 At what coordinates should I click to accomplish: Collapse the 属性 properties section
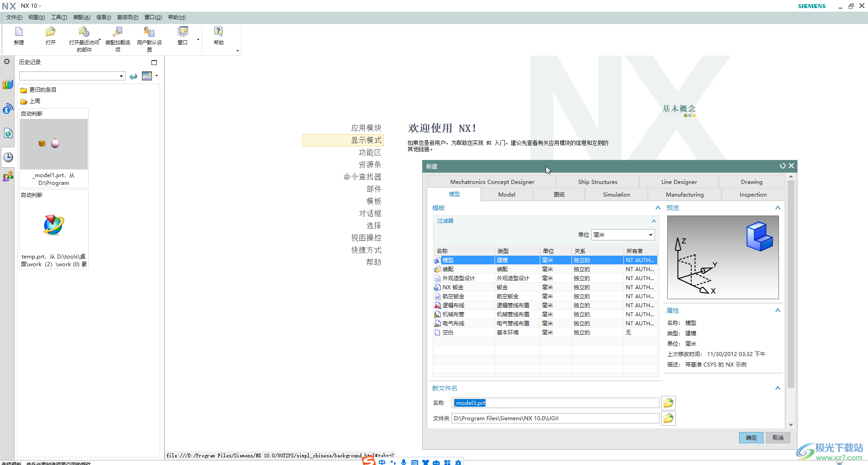pyautogui.click(x=778, y=310)
